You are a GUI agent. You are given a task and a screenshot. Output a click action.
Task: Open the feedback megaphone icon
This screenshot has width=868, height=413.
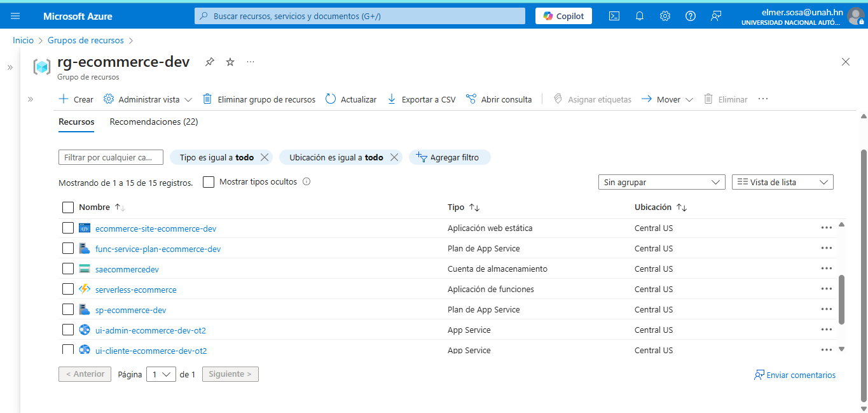click(715, 15)
